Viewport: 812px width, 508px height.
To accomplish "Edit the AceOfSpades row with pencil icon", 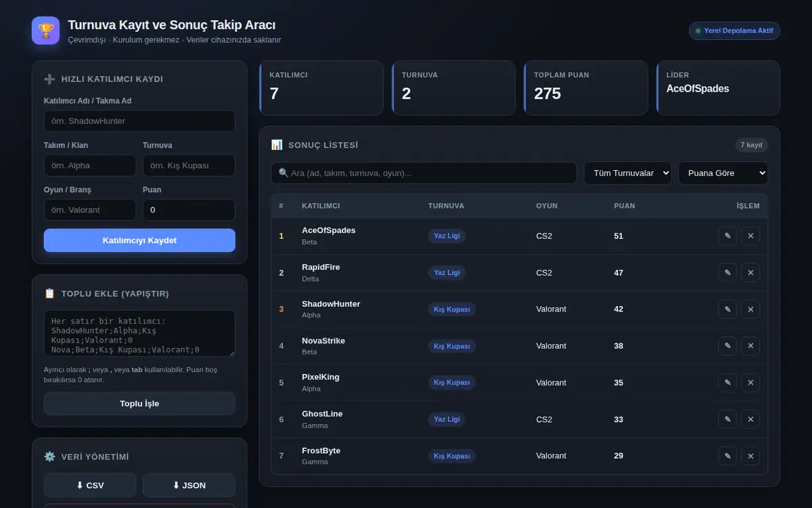I will click(727, 236).
